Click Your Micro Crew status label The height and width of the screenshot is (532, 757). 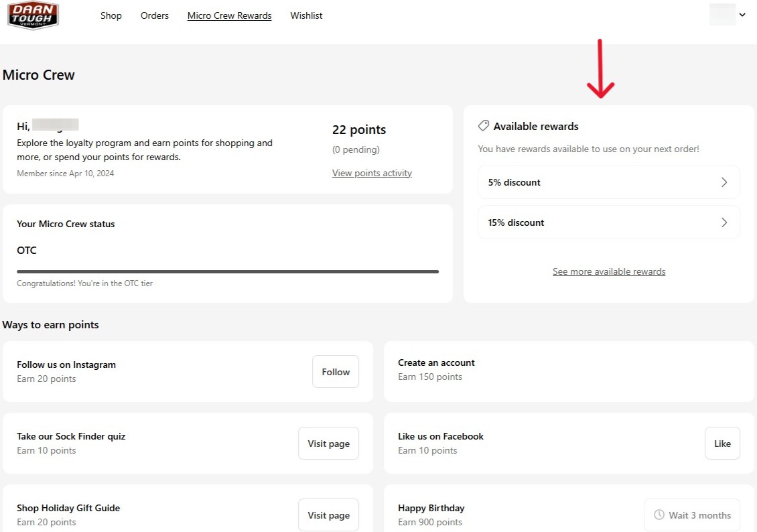66,224
